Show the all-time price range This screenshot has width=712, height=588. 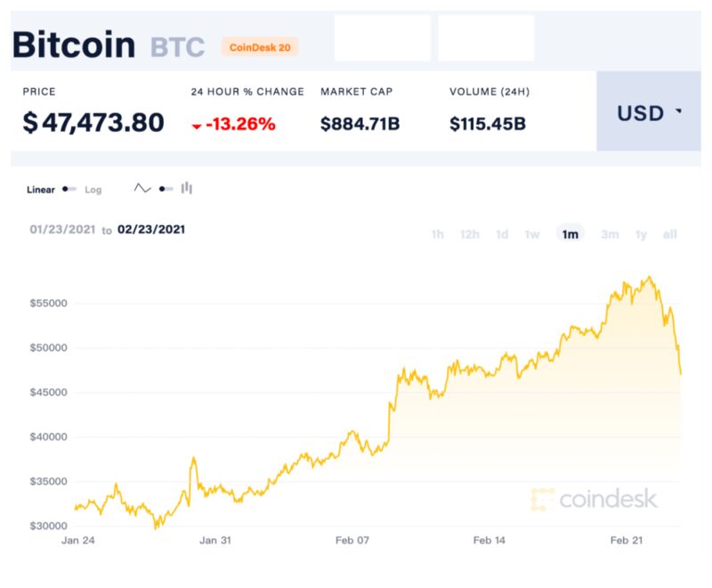670,234
